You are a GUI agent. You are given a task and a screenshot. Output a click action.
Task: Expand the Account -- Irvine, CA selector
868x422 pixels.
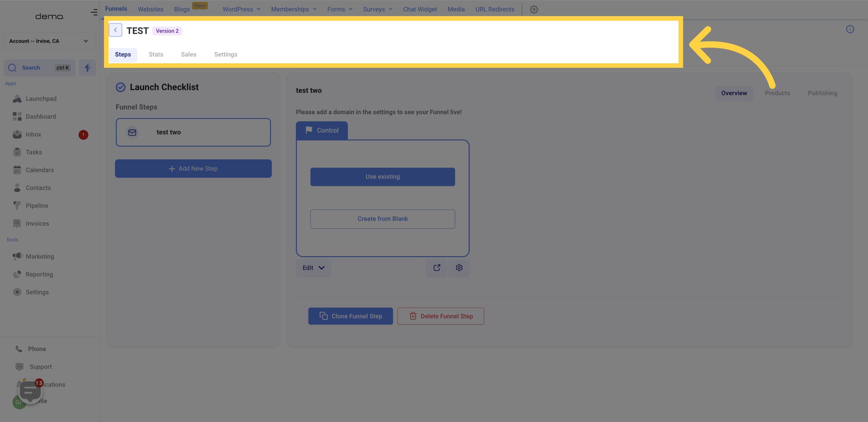(50, 41)
